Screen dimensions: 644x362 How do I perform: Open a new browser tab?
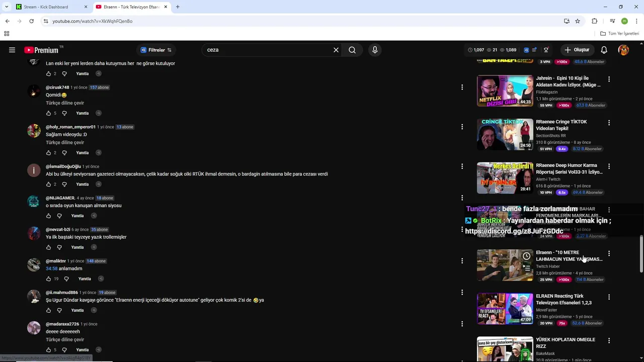coord(178,7)
